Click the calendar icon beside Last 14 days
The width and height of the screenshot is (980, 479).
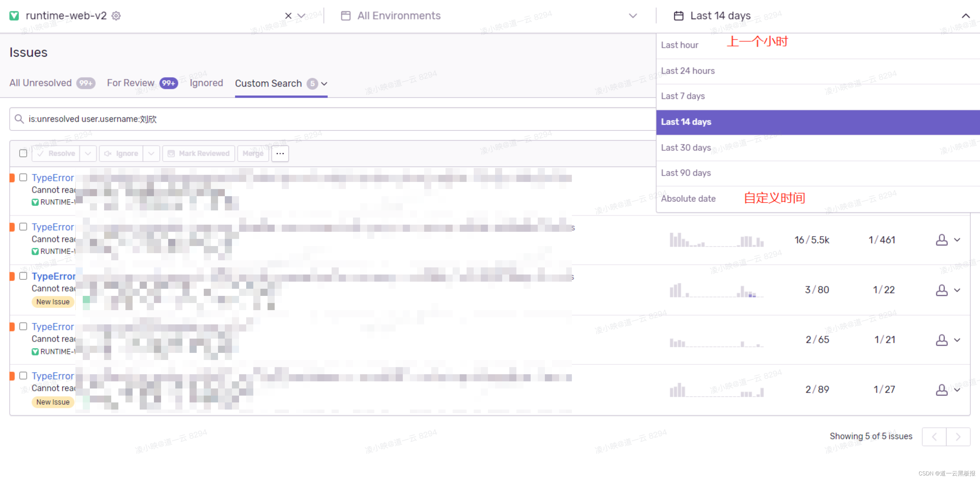(678, 16)
